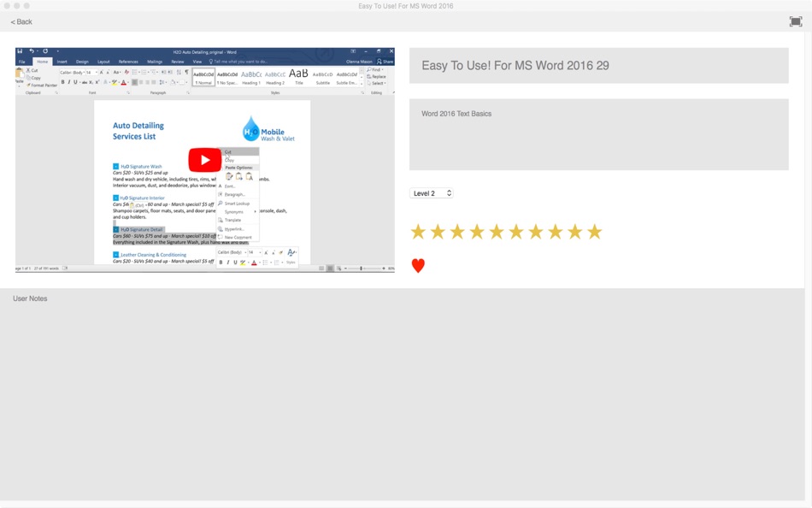This screenshot has width=812, height=508.
Task: Play the video with the YouTube play button
Action: pos(205,160)
